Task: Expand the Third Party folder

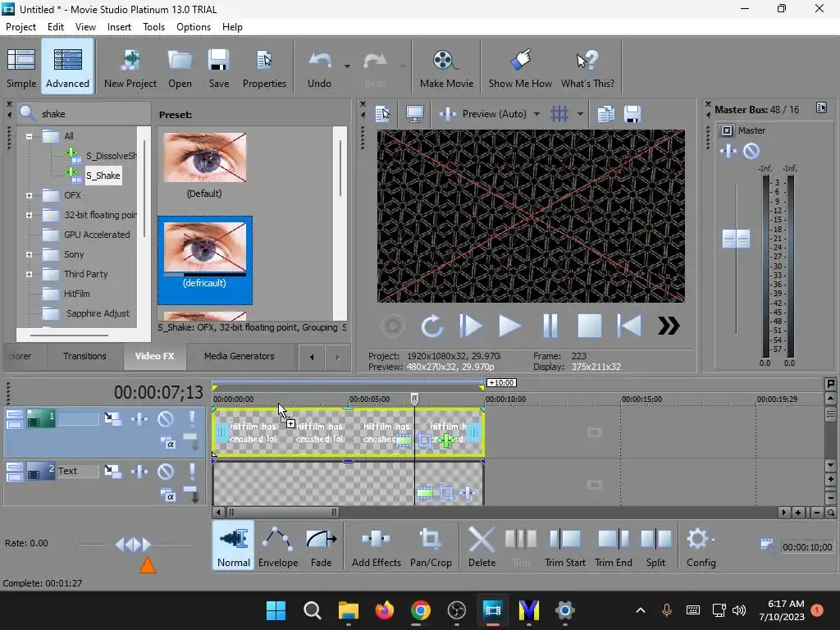Action: click(29, 274)
